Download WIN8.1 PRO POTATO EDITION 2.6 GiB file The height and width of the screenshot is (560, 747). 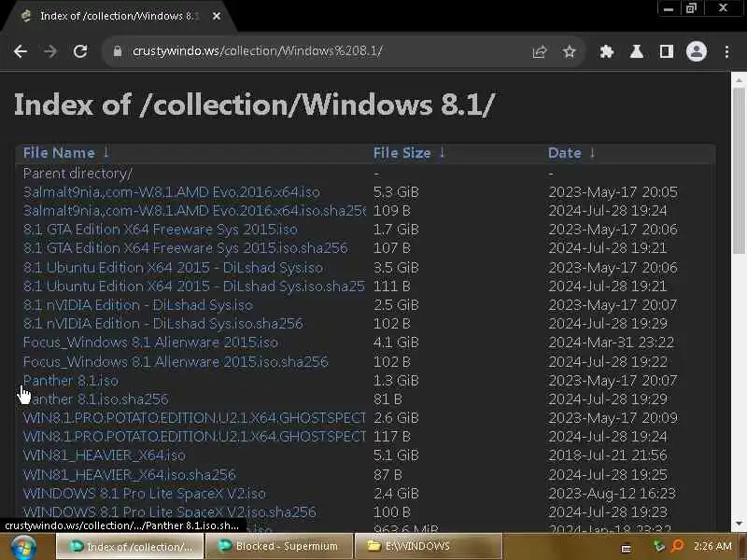point(194,417)
